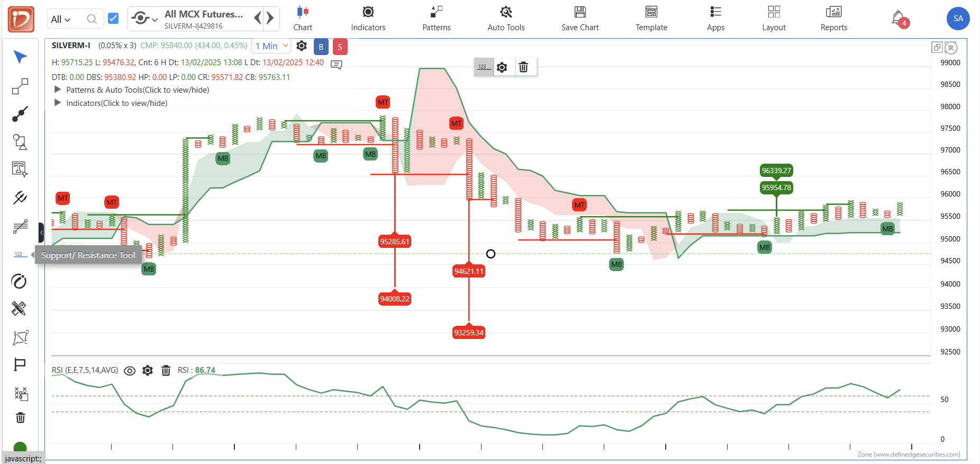Pick the pitchfork drawing tool
Image resolution: width=980 pixels, height=464 pixels.
20,198
